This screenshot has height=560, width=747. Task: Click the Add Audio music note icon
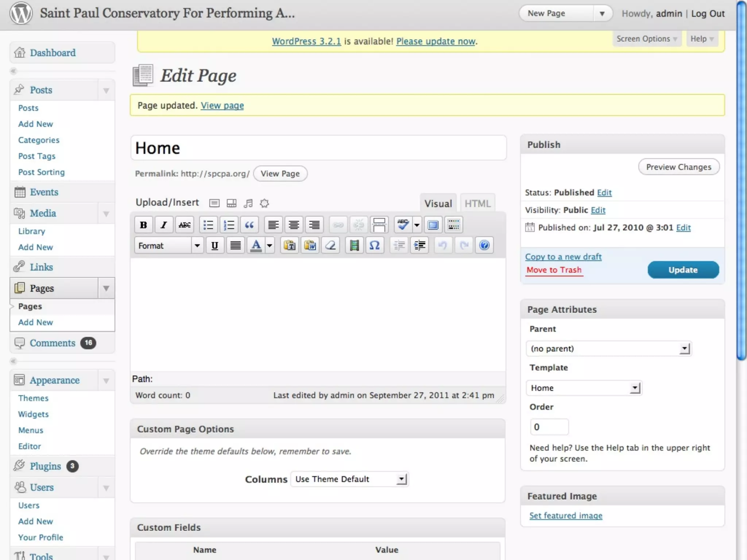point(248,203)
